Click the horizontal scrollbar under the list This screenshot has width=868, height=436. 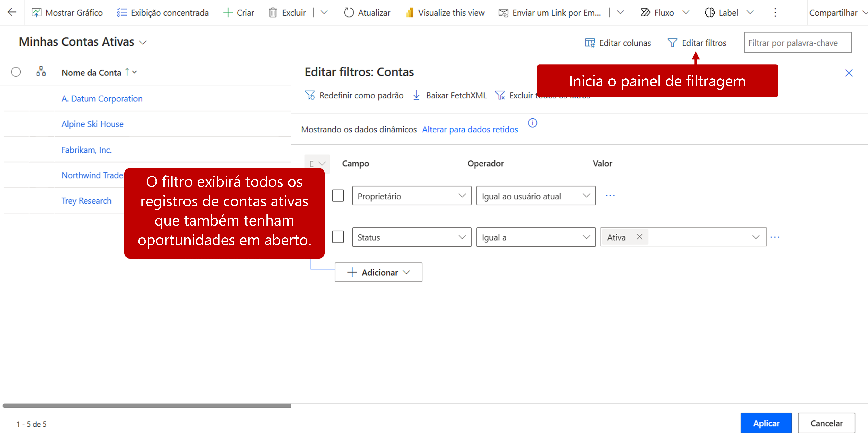point(147,406)
